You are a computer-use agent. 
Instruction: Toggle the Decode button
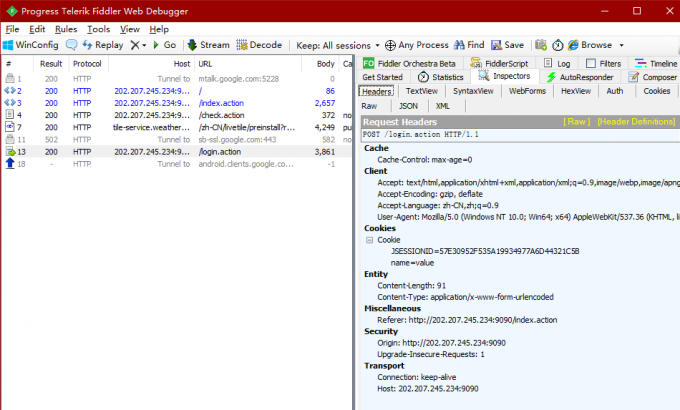coord(259,45)
